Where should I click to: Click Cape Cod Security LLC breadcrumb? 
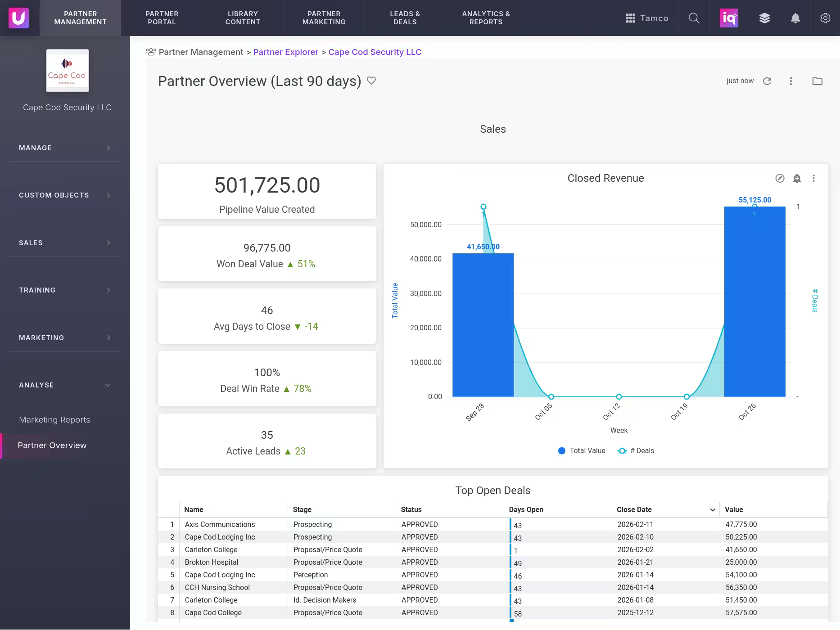[375, 52]
